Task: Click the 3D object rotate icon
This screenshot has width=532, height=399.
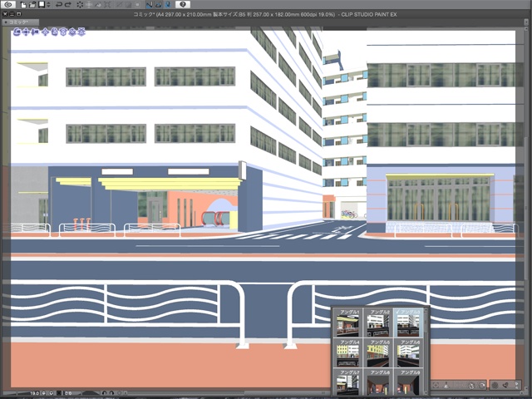Action: pyautogui.click(x=55, y=32)
